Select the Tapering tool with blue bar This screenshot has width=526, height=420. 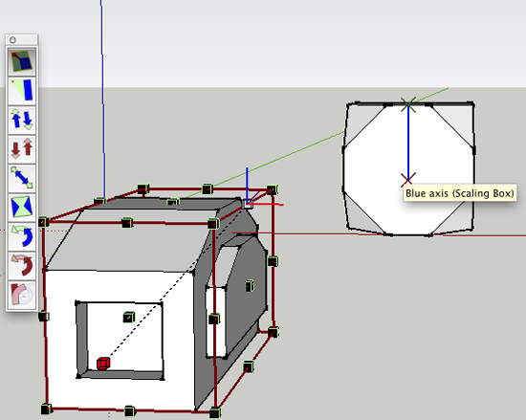pyautogui.click(x=22, y=90)
